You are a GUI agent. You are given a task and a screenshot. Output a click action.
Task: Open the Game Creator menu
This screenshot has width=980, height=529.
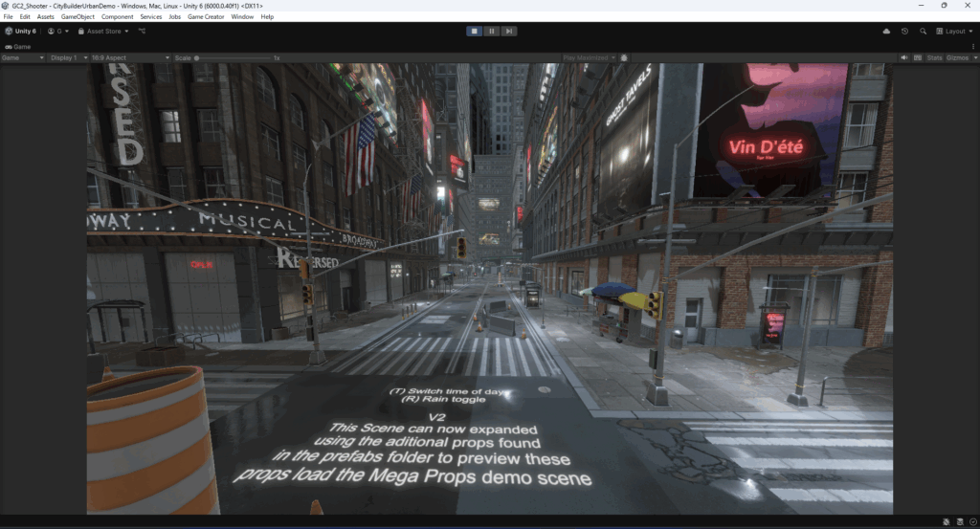pos(207,16)
